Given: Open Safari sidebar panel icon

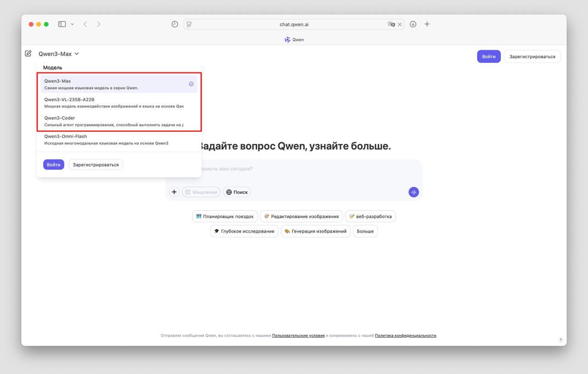Looking at the screenshot, I should coord(62,24).
